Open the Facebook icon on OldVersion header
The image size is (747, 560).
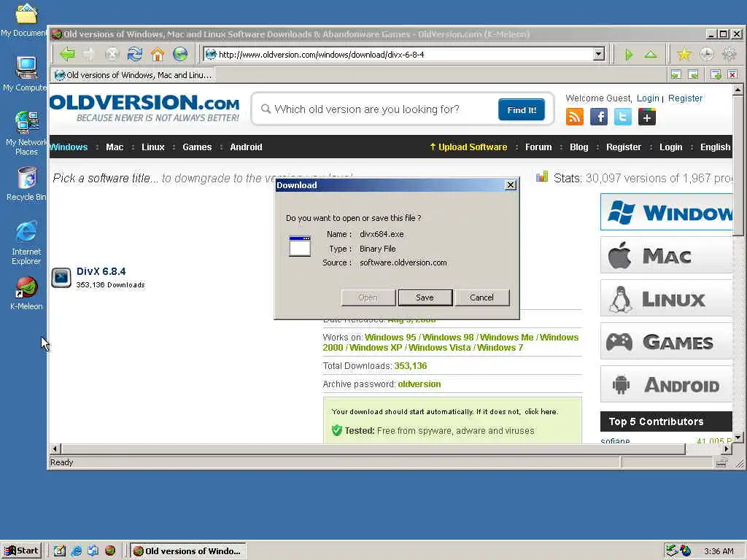click(x=599, y=117)
